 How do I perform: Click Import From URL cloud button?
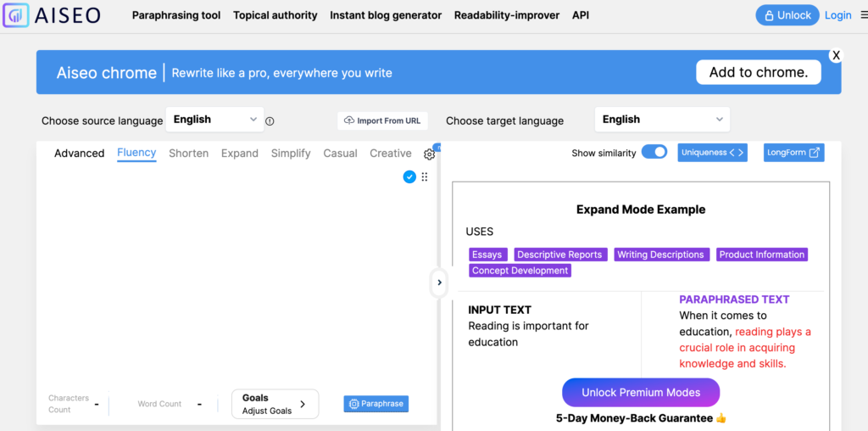(x=382, y=120)
